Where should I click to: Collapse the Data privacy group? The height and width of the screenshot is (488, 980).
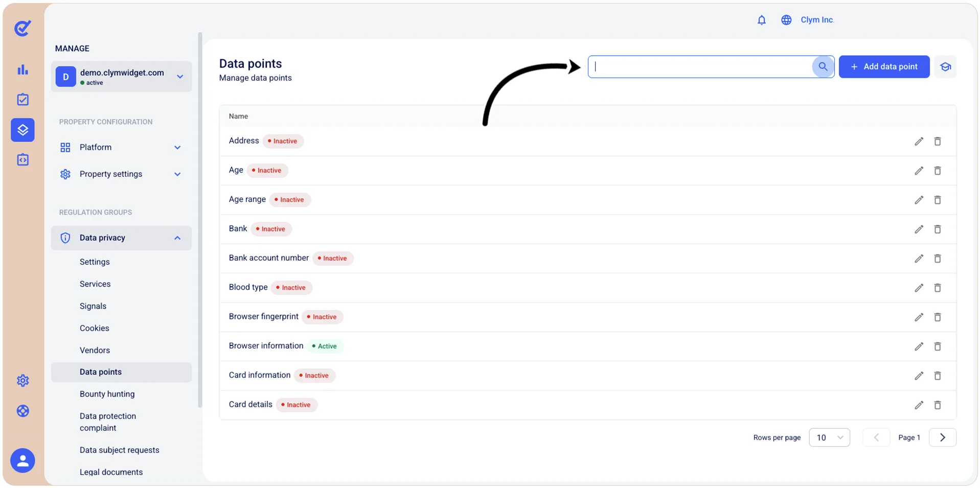pos(121,238)
